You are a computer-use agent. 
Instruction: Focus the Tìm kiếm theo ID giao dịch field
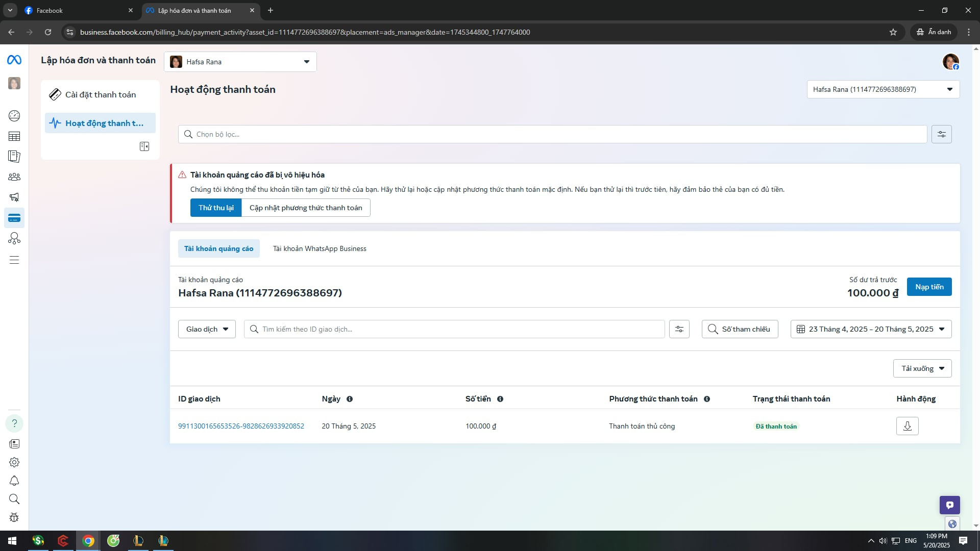tap(454, 329)
